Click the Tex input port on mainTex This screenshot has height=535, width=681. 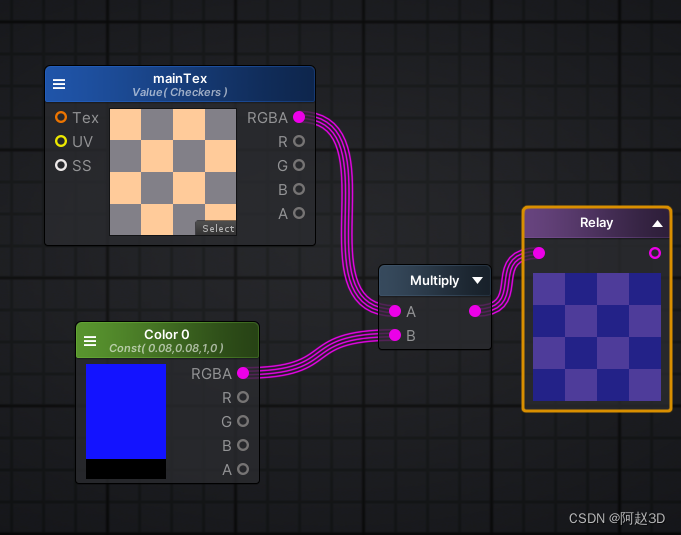pyautogui.click(x=61, y=117)
